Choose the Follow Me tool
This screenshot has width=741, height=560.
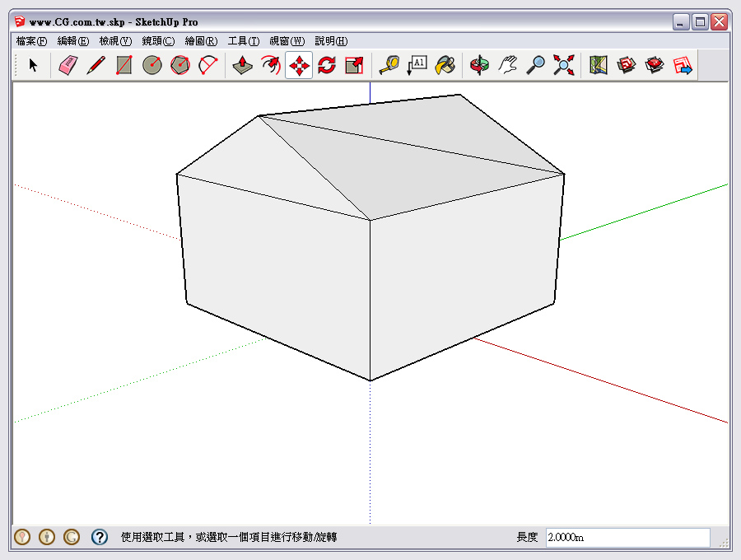[x=271, y=65]
